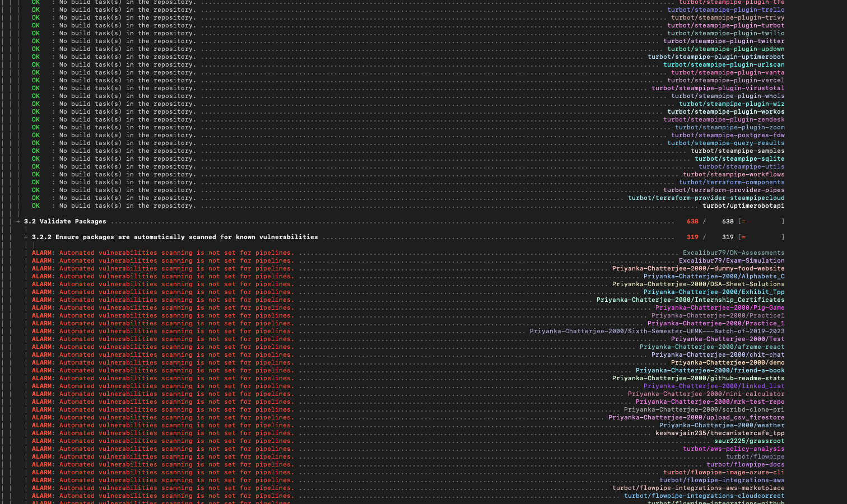847x504 pixels.
Task: Click turbot/terraform-components repository name
Action: click(x=732, y=183)
